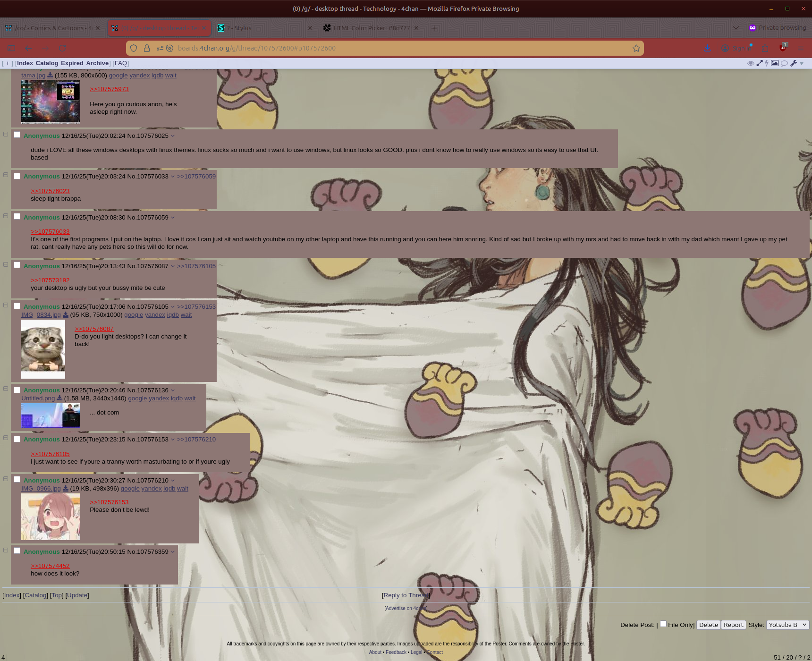
Task: Open site permissions icon in address bar
Action: (160, 48)
